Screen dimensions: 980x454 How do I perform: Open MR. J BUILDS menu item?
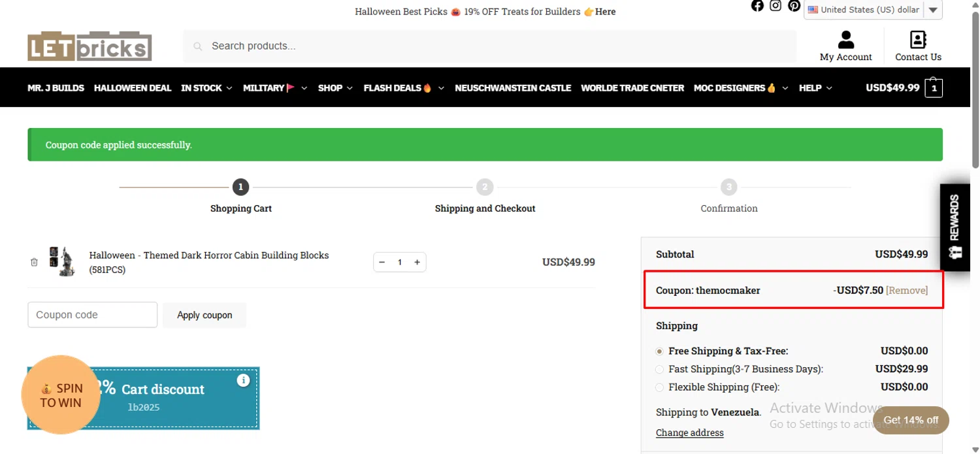pos(56,88)
